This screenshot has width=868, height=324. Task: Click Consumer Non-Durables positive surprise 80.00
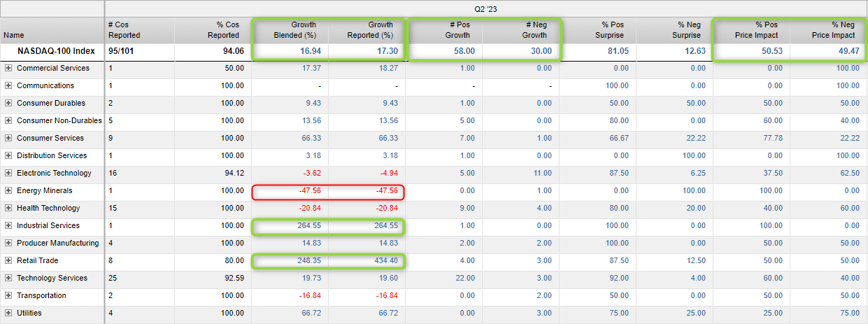pyautogui.click(x=619, y=121)
